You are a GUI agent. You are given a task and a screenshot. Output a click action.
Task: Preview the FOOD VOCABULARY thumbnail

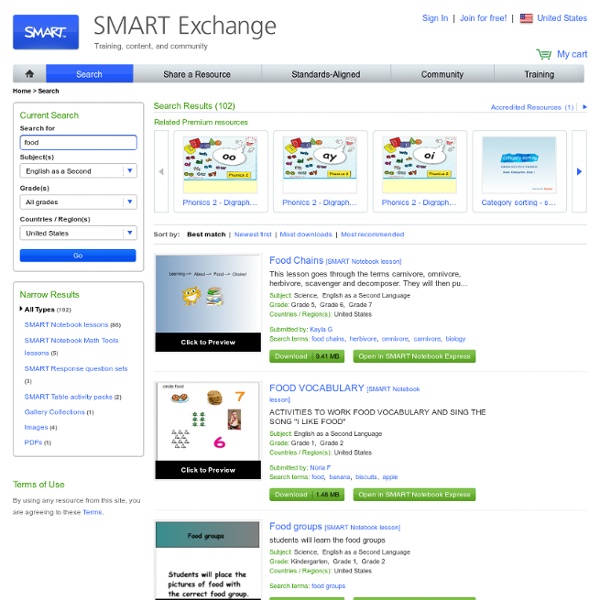pyautogui.click(x=208, y=430)
